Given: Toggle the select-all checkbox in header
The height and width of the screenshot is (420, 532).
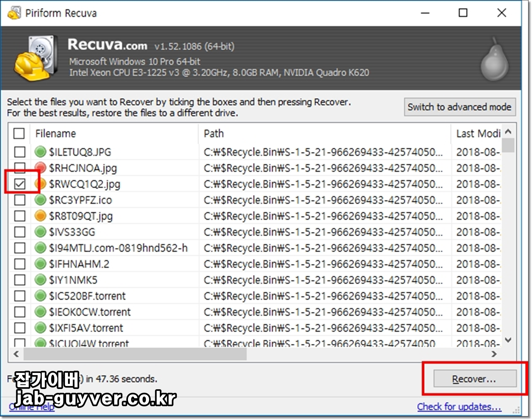Looking at the screenshot, I should pos(19,134).
